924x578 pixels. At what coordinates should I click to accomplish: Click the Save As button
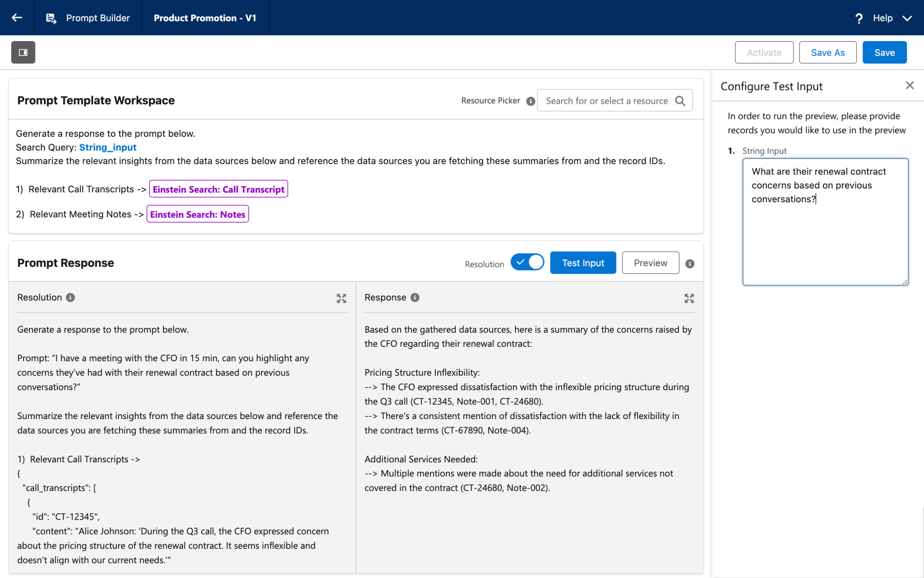tap(827, 52)
